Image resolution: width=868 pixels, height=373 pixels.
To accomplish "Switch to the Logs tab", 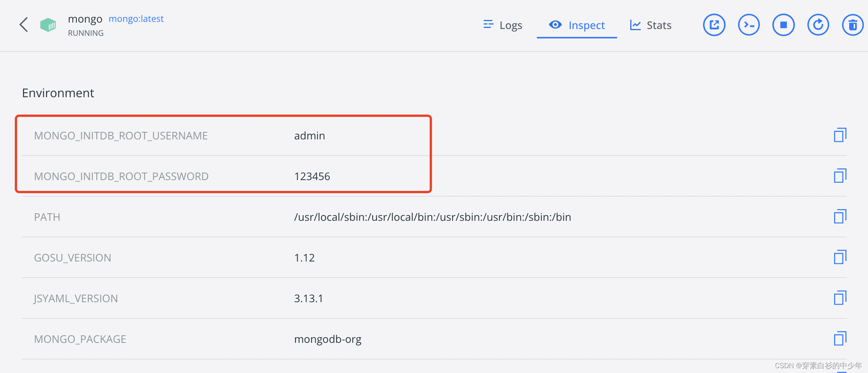I will pos(503,25).
